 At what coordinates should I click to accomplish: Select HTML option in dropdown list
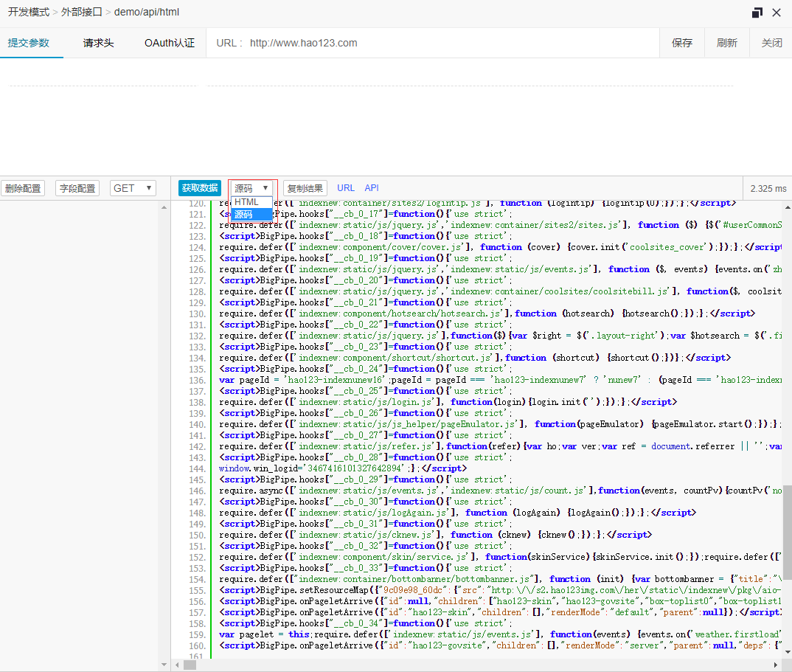pos(251,202)
